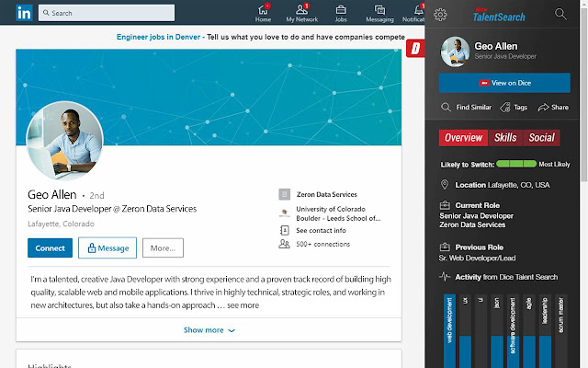Open University of Colorado Boulder link
Screen dimensions: 588x368
[338, 213]
